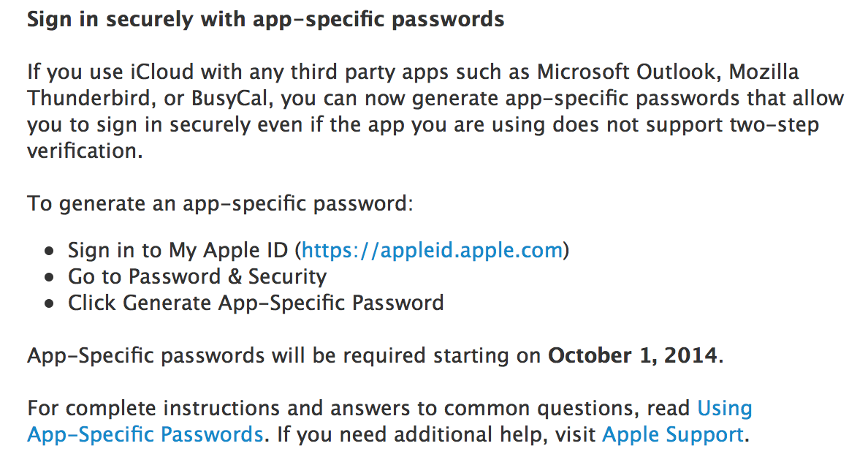Screen dimensions: 868x465
Task: Click the word "verification" ending the first paragraph
Action: (x=80, y=151)
